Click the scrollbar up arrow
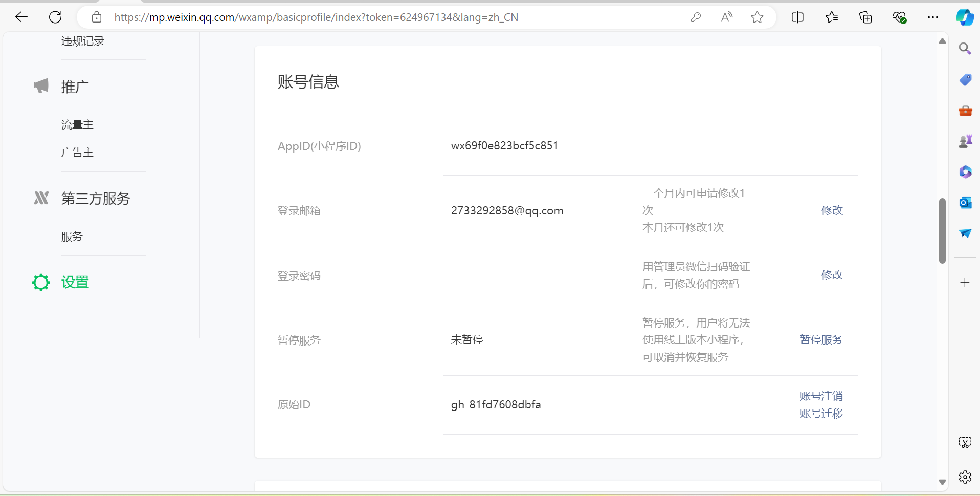The height and width of the screenshot is (496, 980). point(942,41)
